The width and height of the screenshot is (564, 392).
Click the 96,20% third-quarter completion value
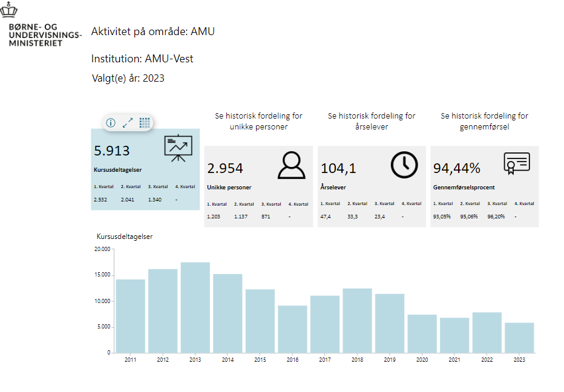[496, 217]
